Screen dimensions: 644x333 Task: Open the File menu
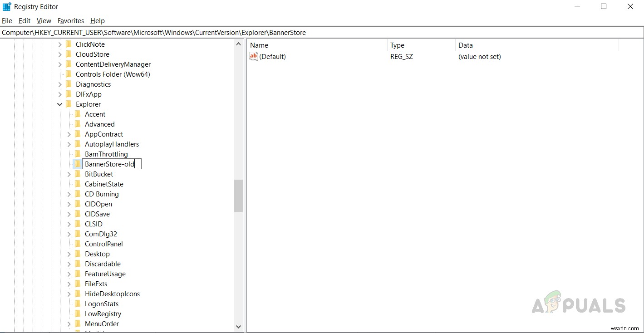[7, 21]
